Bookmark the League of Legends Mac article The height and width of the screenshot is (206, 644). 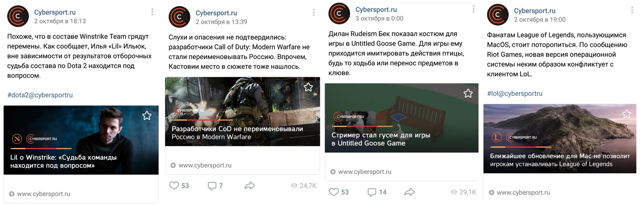click(x=626, y=114)
